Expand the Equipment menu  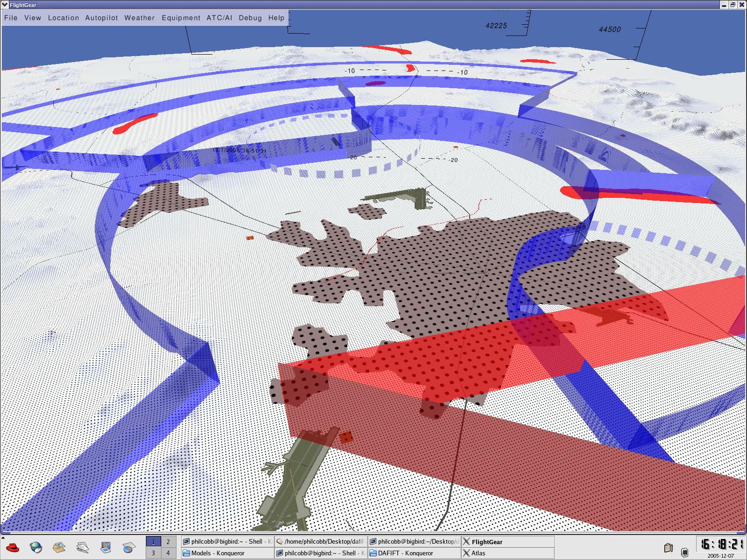click(x=181, y=18)
